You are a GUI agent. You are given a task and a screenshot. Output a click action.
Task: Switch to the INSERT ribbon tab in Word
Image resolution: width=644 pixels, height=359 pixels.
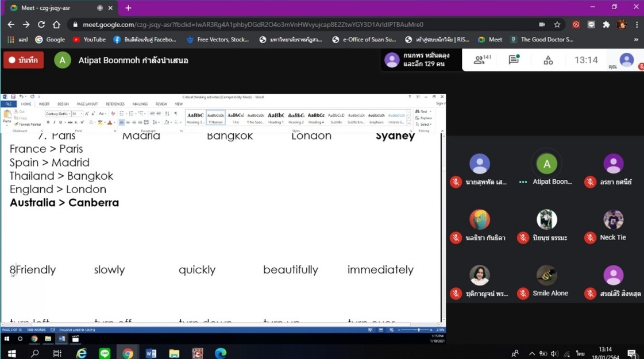point(44,104)
